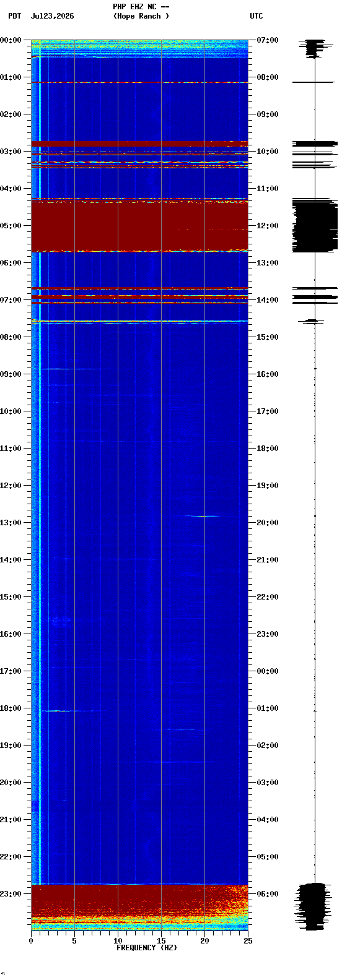Click the '20' Hz frequency axis label

(204, 941)
